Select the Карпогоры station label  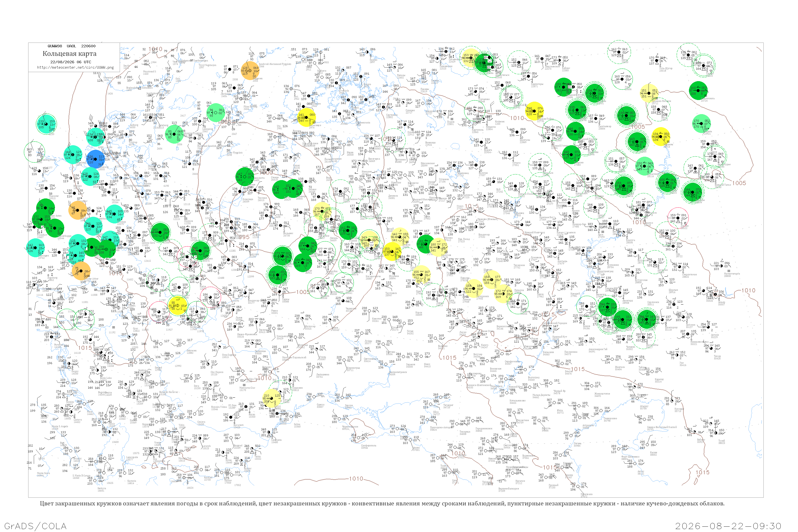[537, 84]
